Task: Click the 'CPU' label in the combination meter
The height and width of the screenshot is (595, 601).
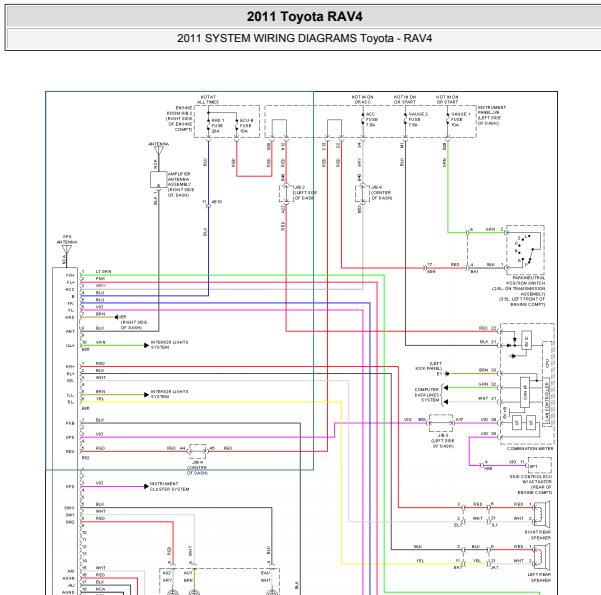Action: pos(547,362)
